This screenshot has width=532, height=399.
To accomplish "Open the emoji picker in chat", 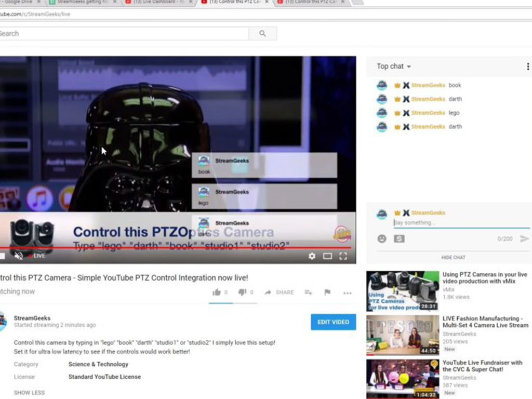I will click(x=382, y=239).
